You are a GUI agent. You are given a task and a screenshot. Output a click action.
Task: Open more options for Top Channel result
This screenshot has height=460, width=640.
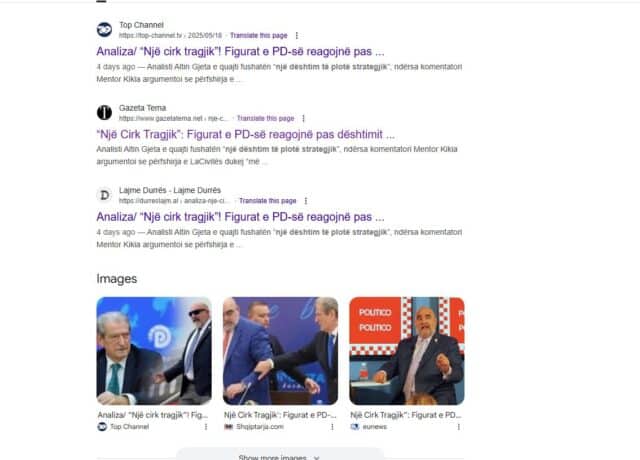pyautogui.click(x=297, y=36)
